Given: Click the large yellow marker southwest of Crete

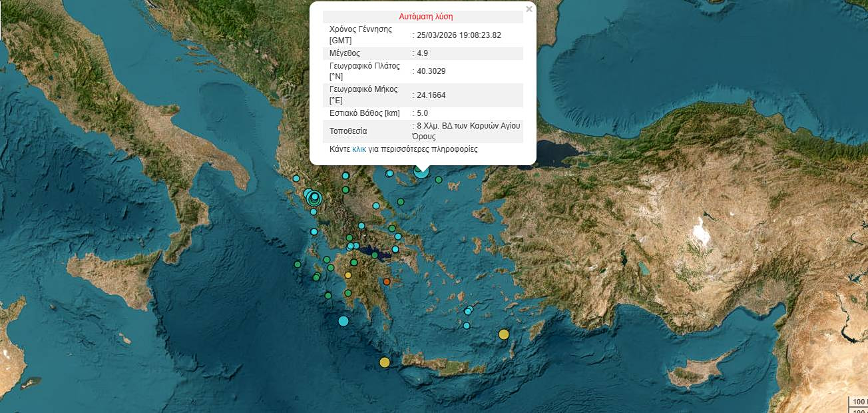Looking at the screenshot, I should click(385, 362).
